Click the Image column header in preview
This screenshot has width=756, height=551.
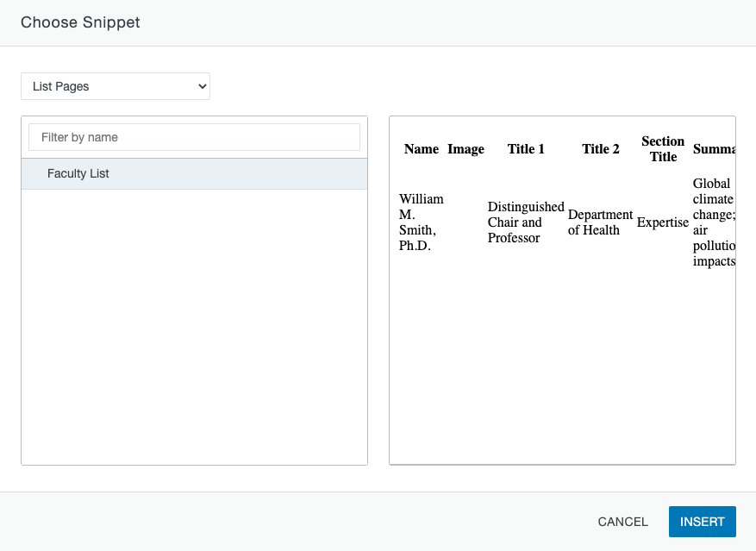(465, 149)
